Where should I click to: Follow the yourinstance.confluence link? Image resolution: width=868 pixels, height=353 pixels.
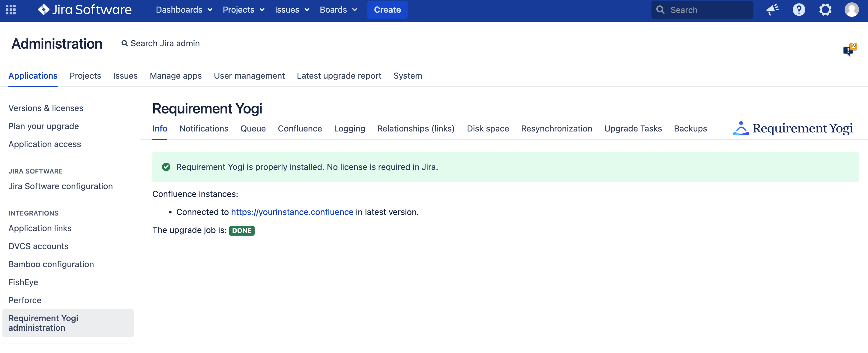click(292, 212)
